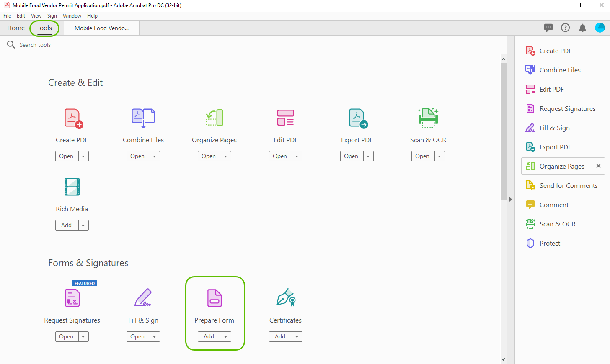The image size is (610, 364).
Task: Select the Edit PDF tool icon
Action: click(285, 118)
